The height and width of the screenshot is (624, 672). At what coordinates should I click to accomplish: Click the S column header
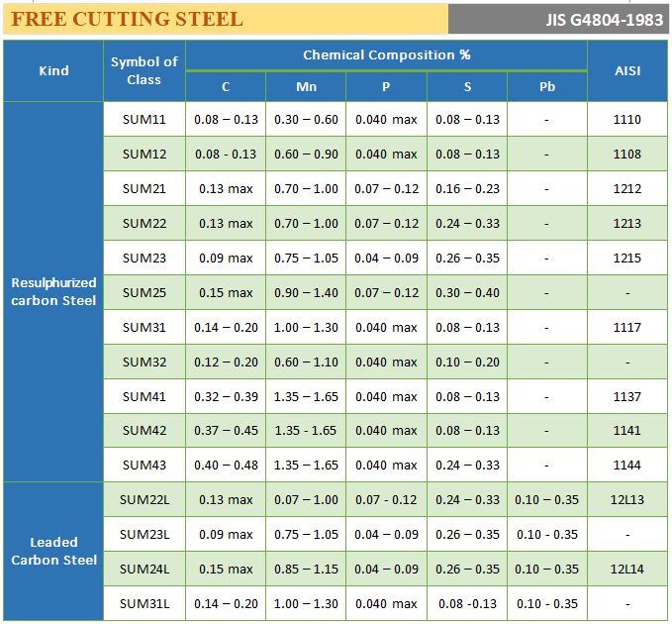point(467,87)
